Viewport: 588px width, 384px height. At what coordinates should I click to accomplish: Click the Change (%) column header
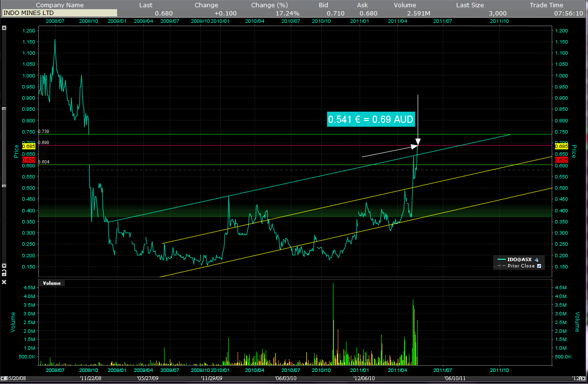coord(270,5)
